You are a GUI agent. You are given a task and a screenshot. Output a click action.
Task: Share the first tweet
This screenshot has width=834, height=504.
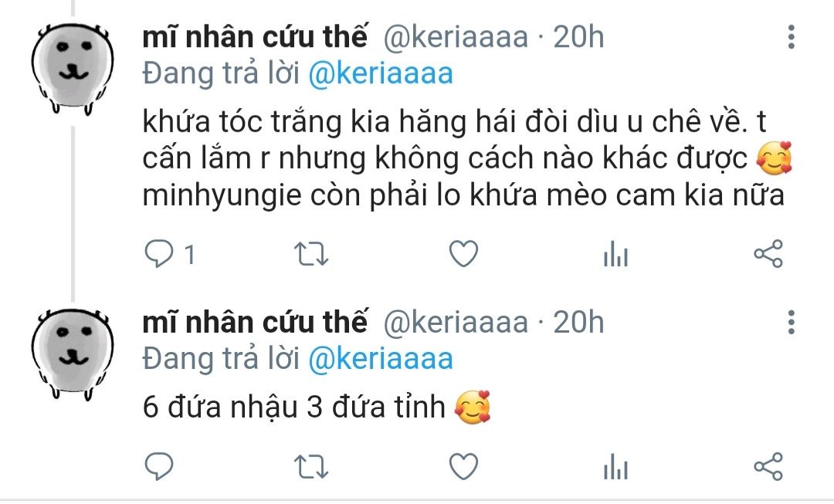click(x=768, y=254)
